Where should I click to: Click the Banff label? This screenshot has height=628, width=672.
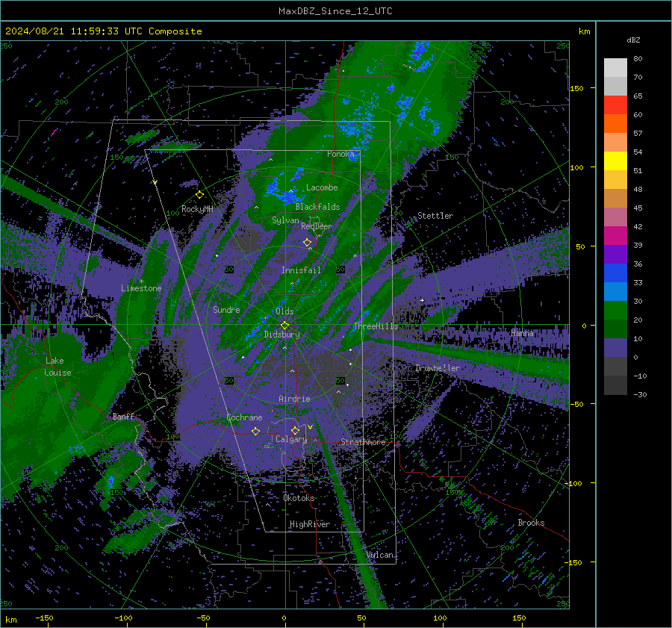click(x=123, y=417)
